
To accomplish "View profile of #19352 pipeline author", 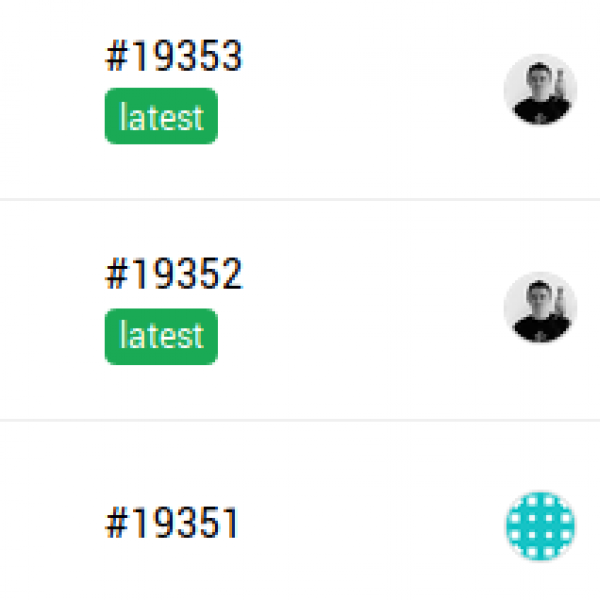I will [x=540, y=308].
